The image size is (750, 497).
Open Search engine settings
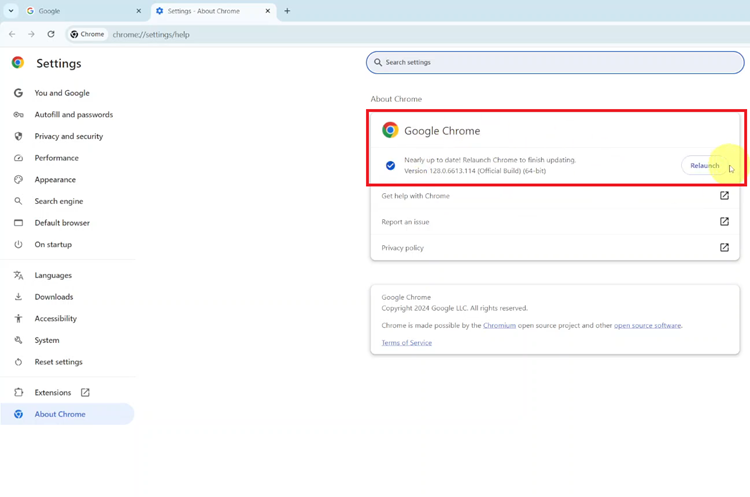point(58,201)
